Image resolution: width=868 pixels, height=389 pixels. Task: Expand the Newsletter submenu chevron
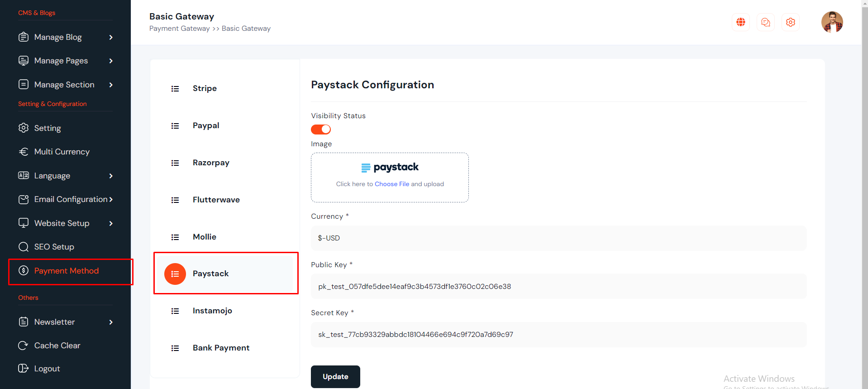tap(111, 322)
